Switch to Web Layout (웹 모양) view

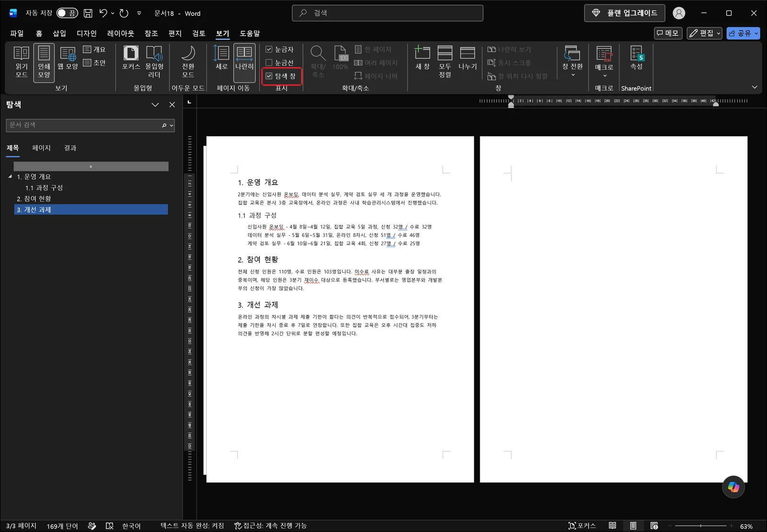tap(68, 58)
